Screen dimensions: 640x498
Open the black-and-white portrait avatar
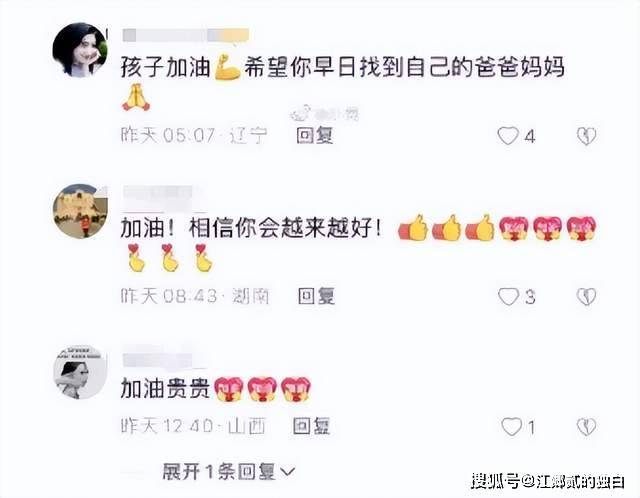click(x=80, y=372)
